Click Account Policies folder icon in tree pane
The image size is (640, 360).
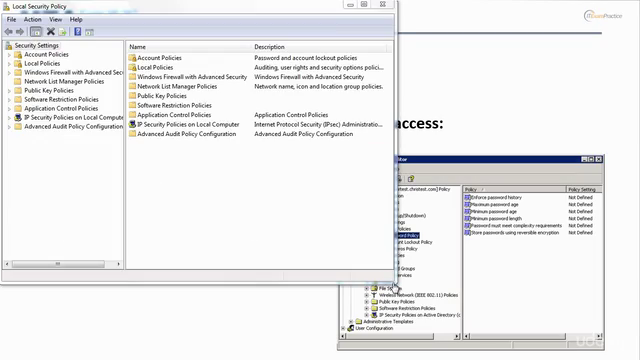tap(18, 55)
